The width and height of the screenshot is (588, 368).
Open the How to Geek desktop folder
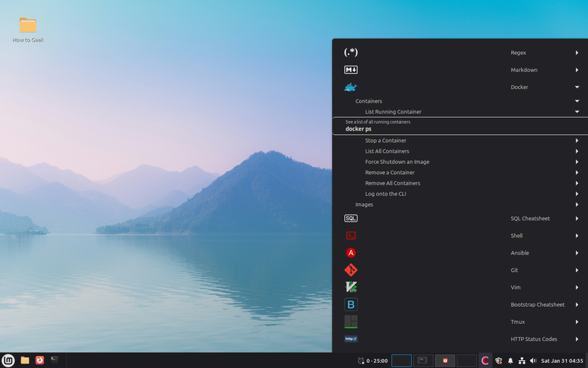[28, 26]
